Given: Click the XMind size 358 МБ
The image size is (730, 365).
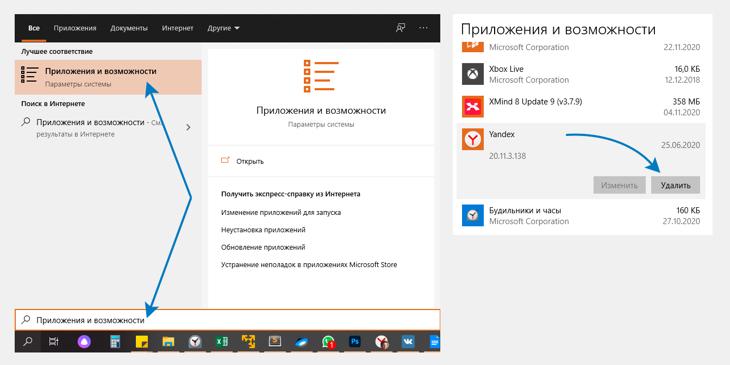Looking at the screenshot, I should pyautogui.click(x=685, y=101).
